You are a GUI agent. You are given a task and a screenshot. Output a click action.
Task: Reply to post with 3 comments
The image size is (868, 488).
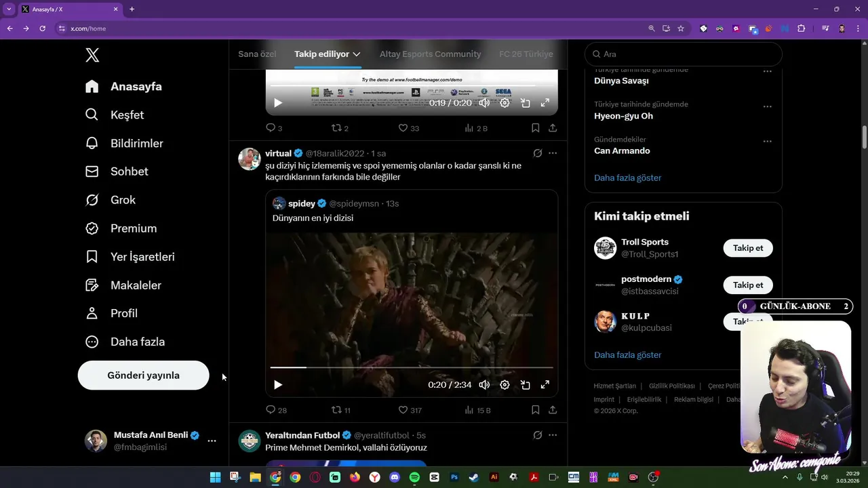274,127
